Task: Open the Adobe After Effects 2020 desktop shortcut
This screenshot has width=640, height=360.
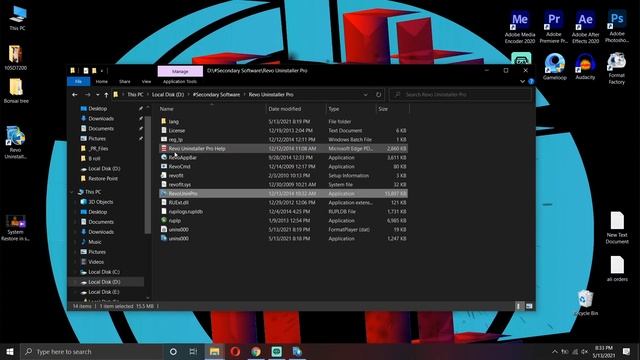Action: point(585,27)
